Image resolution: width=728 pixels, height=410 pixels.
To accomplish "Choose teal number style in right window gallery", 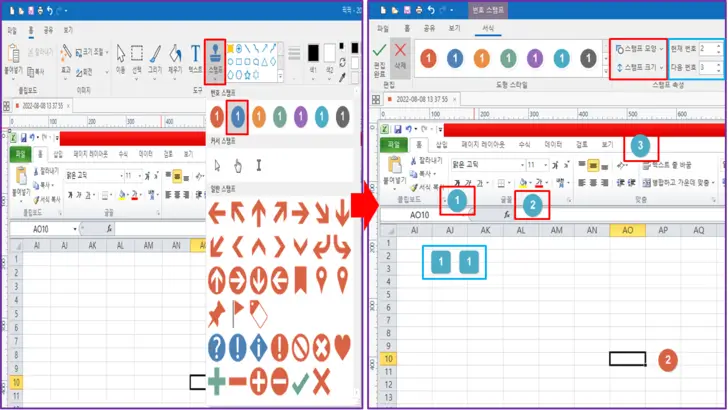I will click(562, 59).
